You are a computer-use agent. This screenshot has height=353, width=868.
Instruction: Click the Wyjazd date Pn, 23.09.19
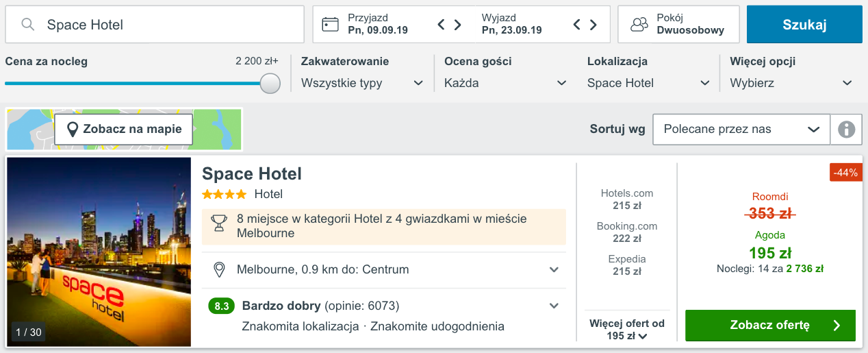[x=512, y=30]
